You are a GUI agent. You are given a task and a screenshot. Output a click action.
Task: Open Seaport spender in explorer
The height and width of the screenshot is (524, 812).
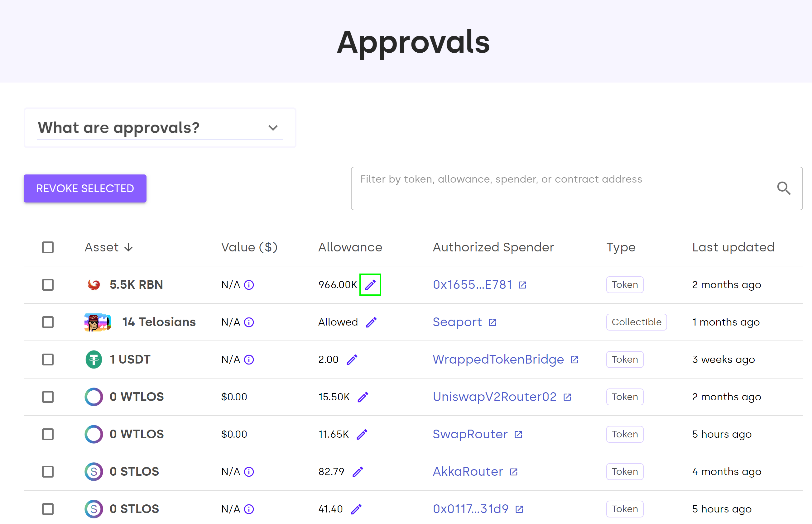tap(492, 322)
